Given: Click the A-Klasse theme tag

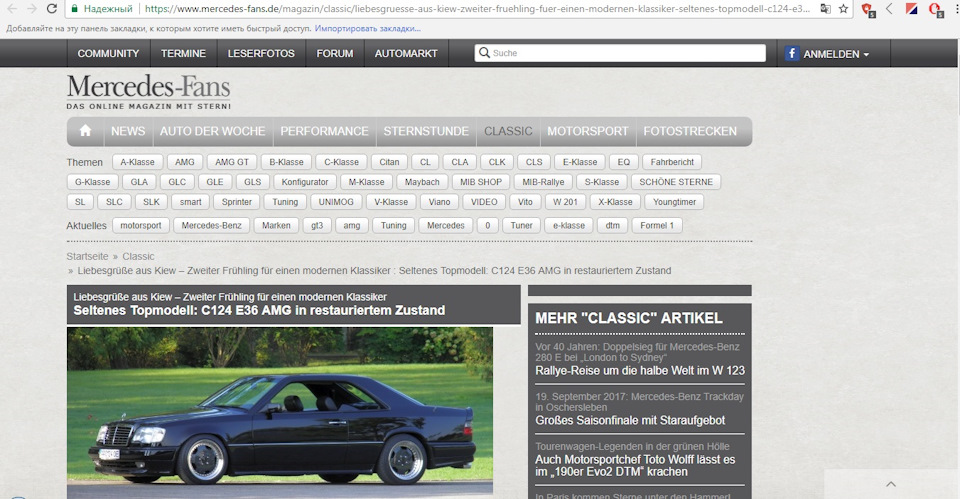Looking at the screenshot, I should click(138, 162).
